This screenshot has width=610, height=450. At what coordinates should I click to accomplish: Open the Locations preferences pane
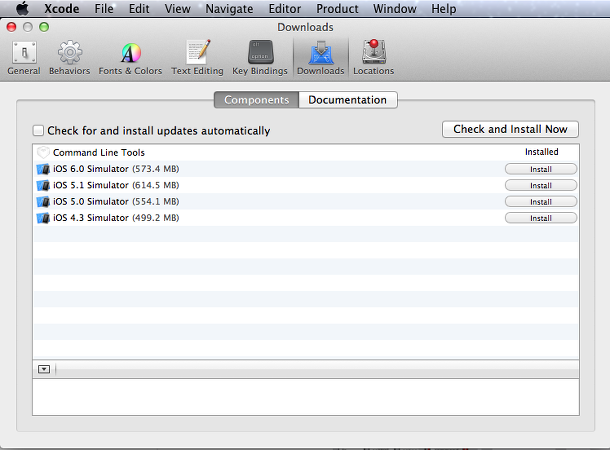pyautogui.click(x=373, y=58)
